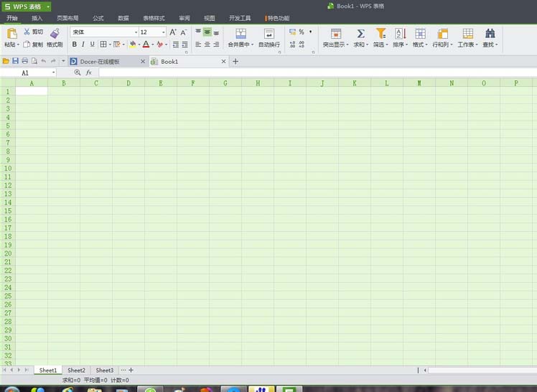Open the font size dropdown
Image resolution: width=537 pixels, height=392 pixels.
(164, 32)
